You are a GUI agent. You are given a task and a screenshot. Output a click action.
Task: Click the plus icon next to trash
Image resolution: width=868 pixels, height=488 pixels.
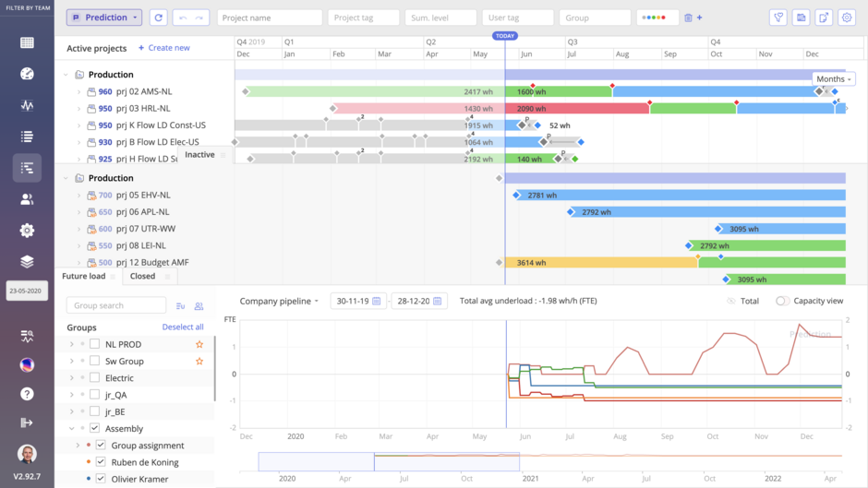click(x=700, y=18)
